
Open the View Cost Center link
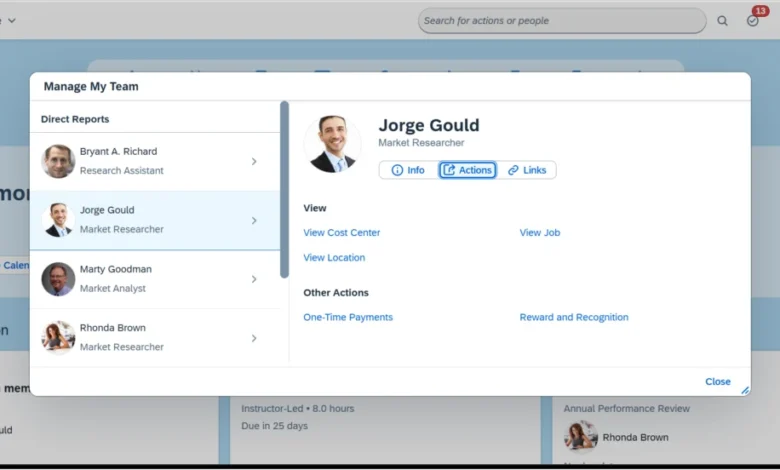[x=342, y=233]
